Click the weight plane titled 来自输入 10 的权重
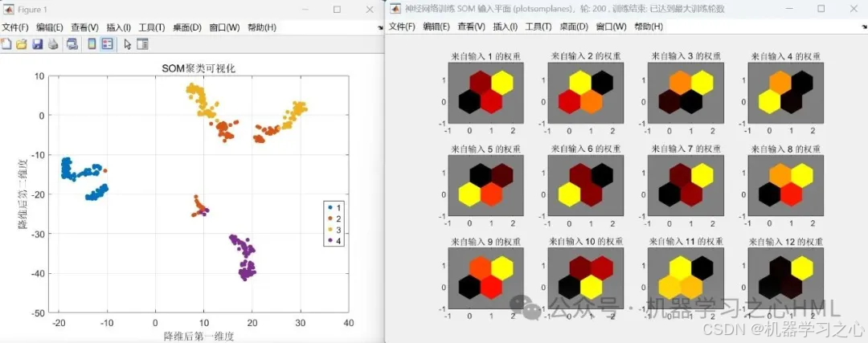 point(586,278)
